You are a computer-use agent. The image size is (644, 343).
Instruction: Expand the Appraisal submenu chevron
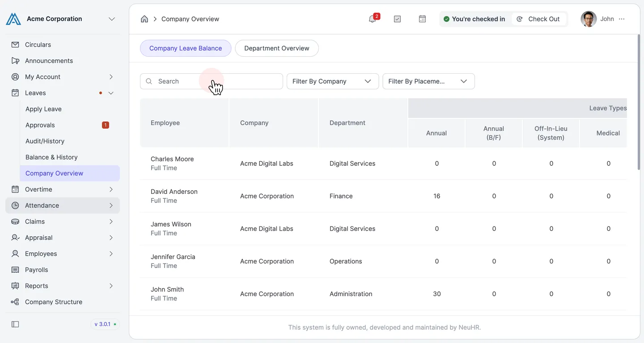point(111,238)
